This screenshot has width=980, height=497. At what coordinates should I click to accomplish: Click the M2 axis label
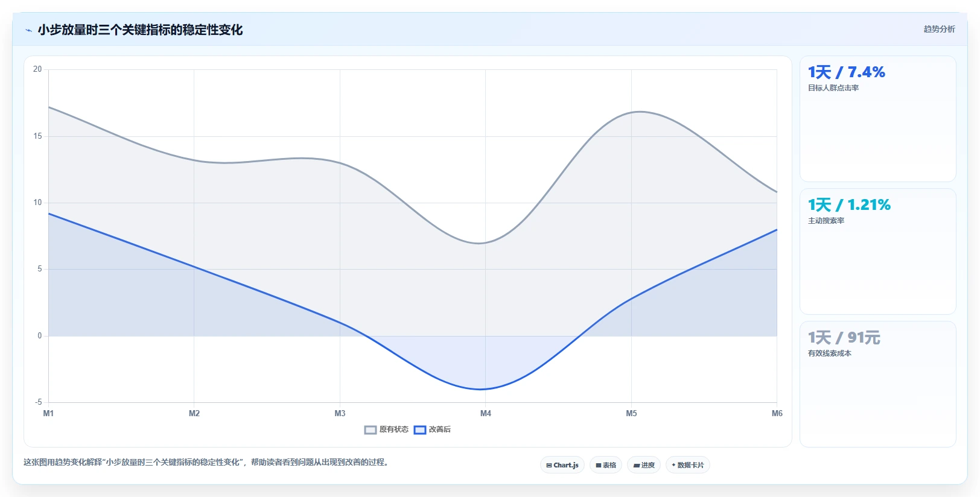[194, 413]
